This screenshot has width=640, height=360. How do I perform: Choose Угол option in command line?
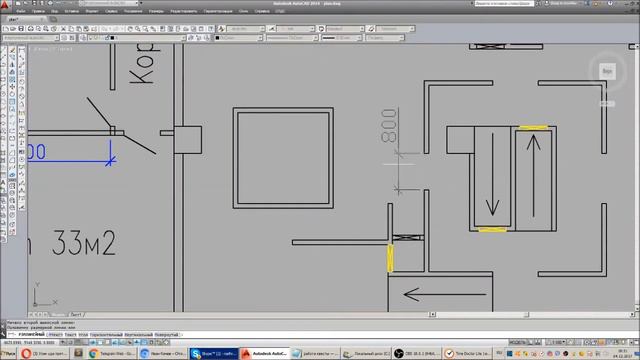point(83,335)
